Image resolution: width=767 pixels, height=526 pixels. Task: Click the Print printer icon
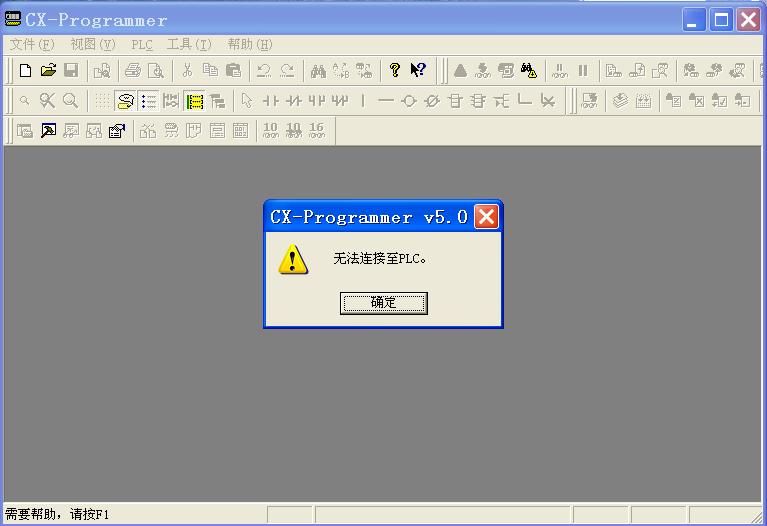[x=133, y=70]
